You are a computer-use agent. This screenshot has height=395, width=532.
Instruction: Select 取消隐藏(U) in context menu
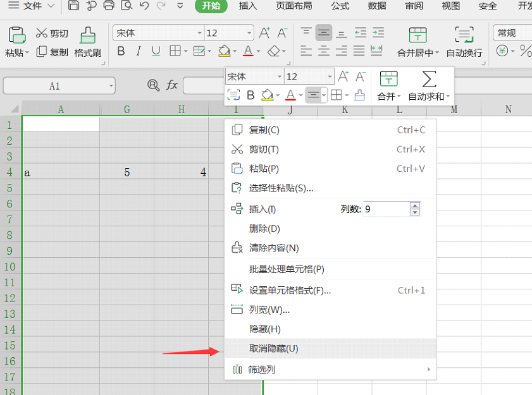(330, 349)
